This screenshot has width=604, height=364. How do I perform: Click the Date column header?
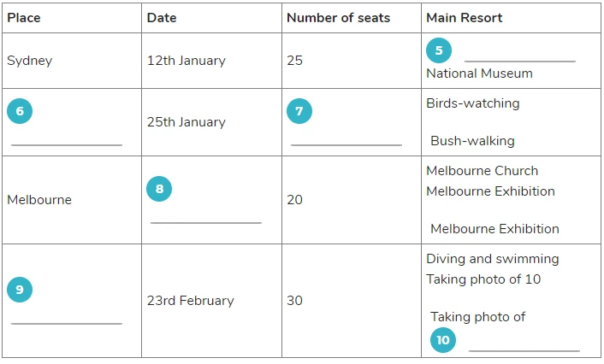162,18
